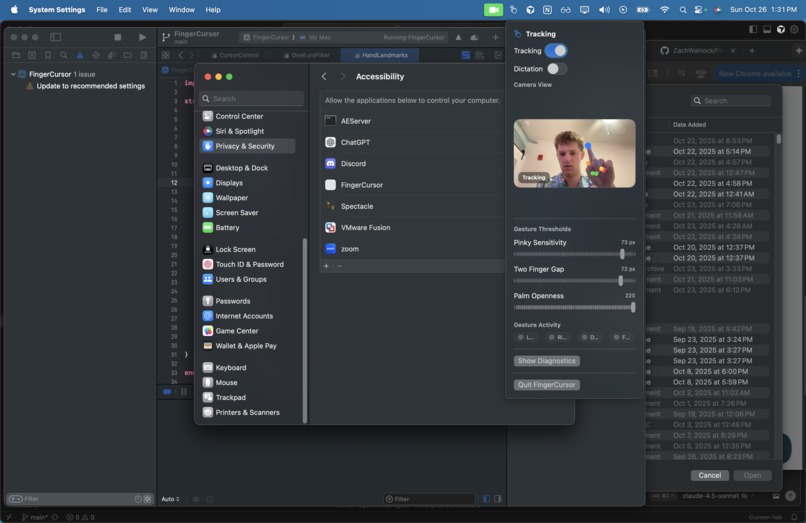Adjust the Palm Openness slider

coord(574,307)
